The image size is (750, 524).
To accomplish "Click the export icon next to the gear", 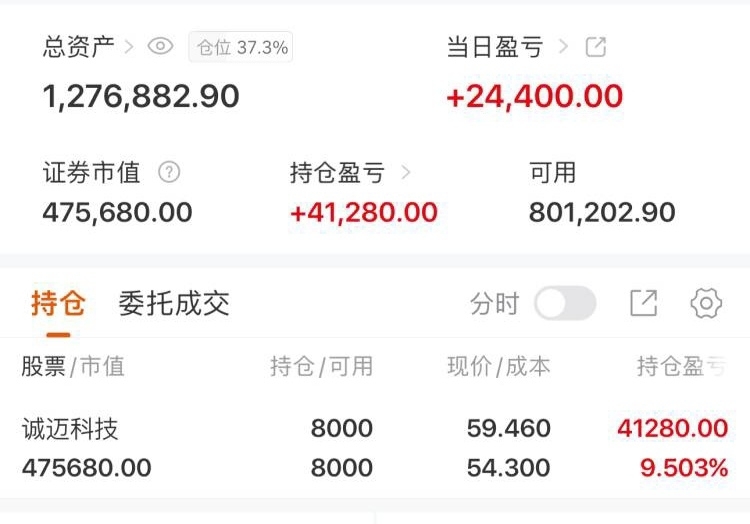I will pyautogui.click(x=643, y=304).
